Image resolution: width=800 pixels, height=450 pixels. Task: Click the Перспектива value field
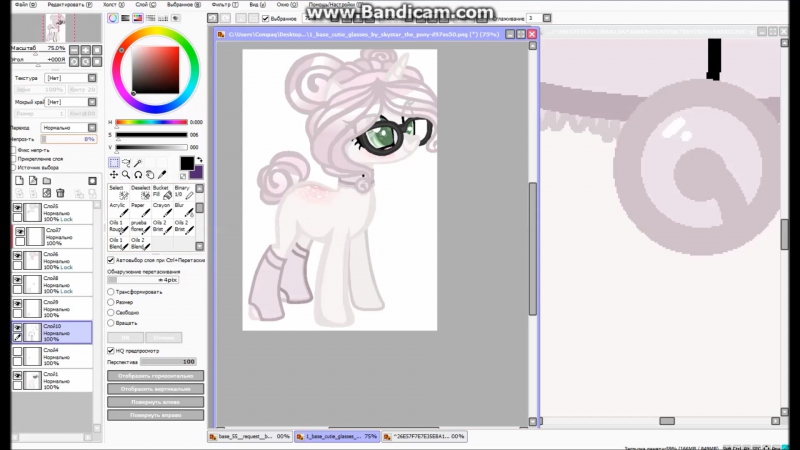[168, 362]
